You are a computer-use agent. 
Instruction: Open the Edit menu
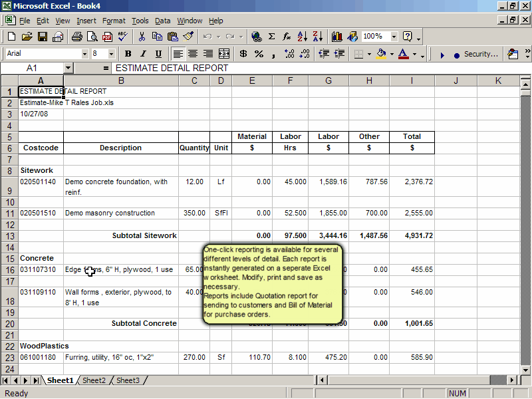point(43,21)
